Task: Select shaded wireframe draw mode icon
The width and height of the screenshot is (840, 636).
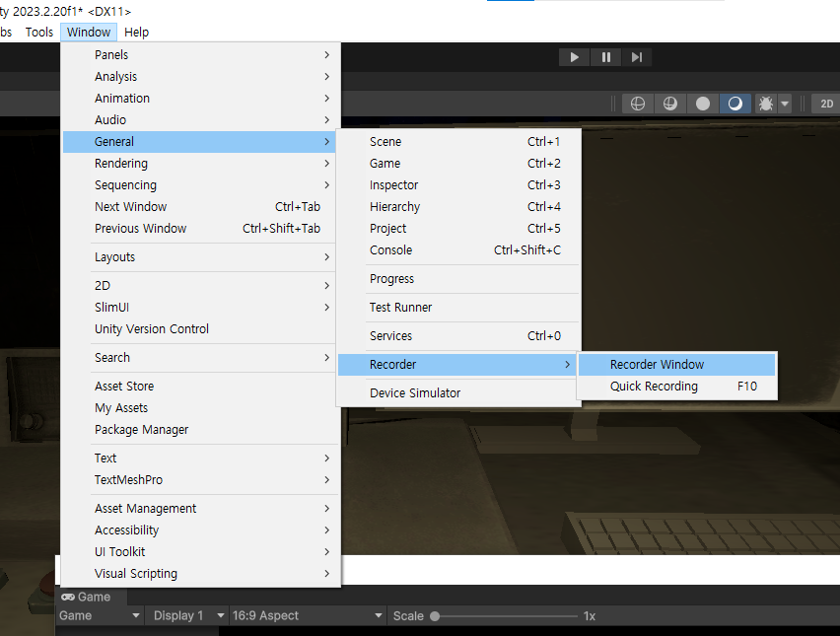Action: [x=669, y=104]
